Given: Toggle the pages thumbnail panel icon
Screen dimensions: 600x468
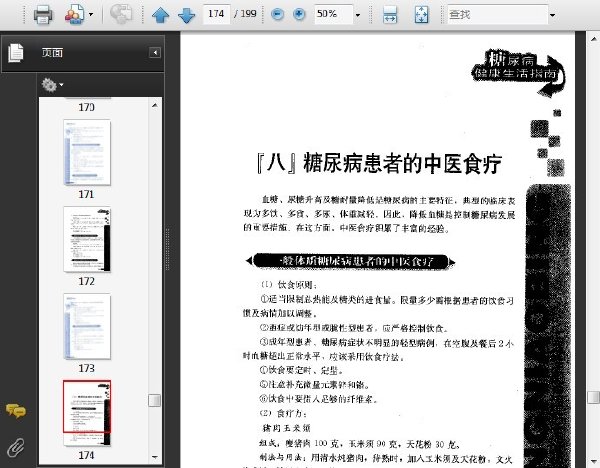Looking at the screenshot, I should tap(16, 53).
